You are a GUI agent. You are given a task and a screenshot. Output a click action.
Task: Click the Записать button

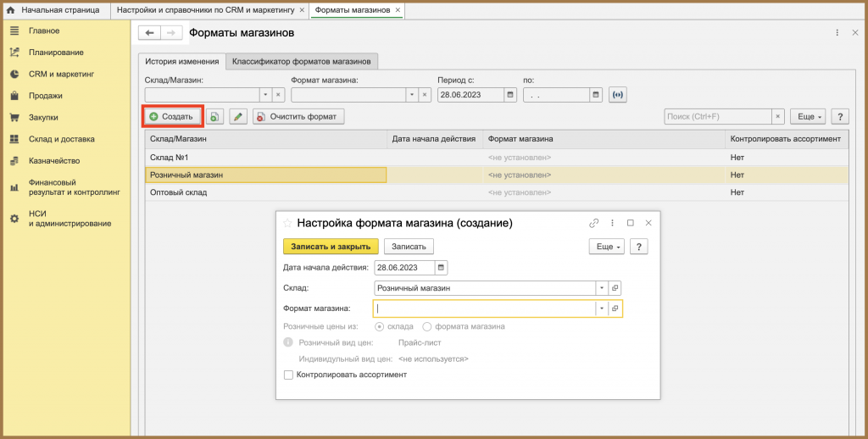[409, 247]
